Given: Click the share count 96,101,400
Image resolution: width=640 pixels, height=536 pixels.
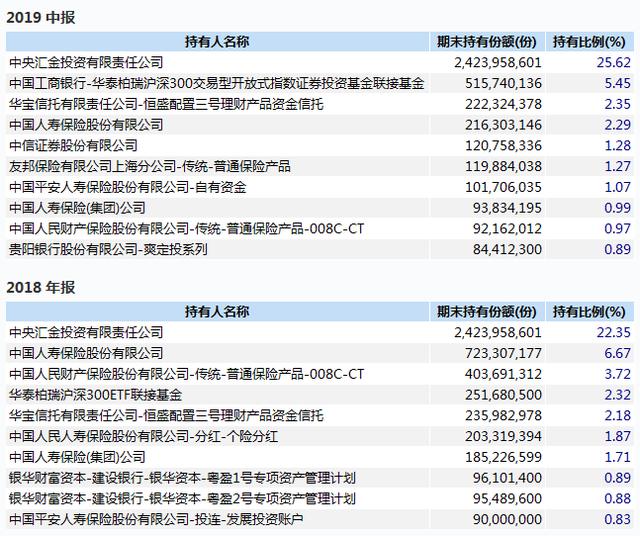Looking at the screenshot, I should pyautogui.click(x=507, y=478).
